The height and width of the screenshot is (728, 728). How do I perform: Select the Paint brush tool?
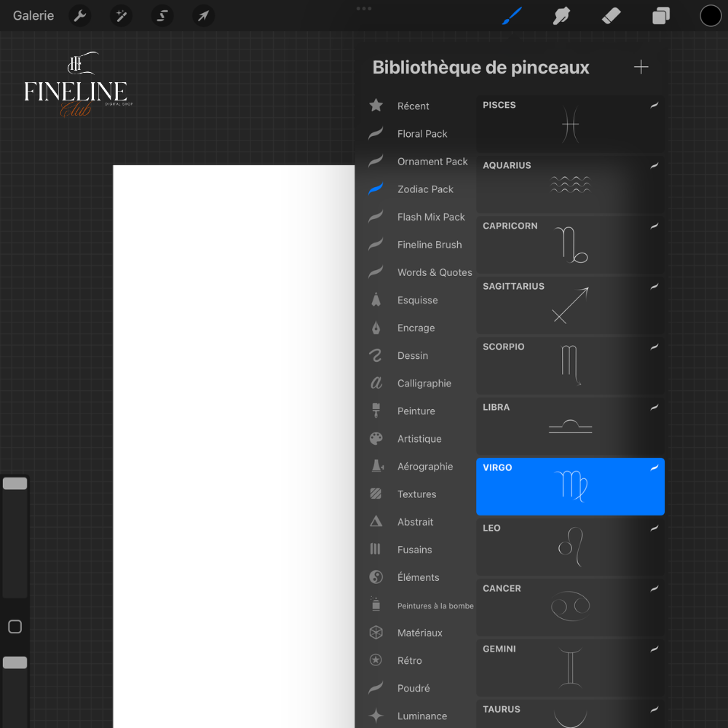coord(513,15)
